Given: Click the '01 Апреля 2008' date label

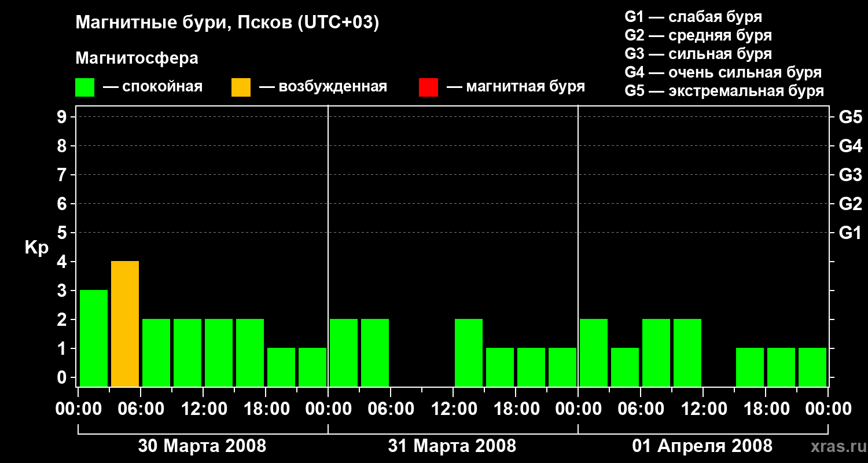Looking at the screenshot, I should [x=703, y=446].
